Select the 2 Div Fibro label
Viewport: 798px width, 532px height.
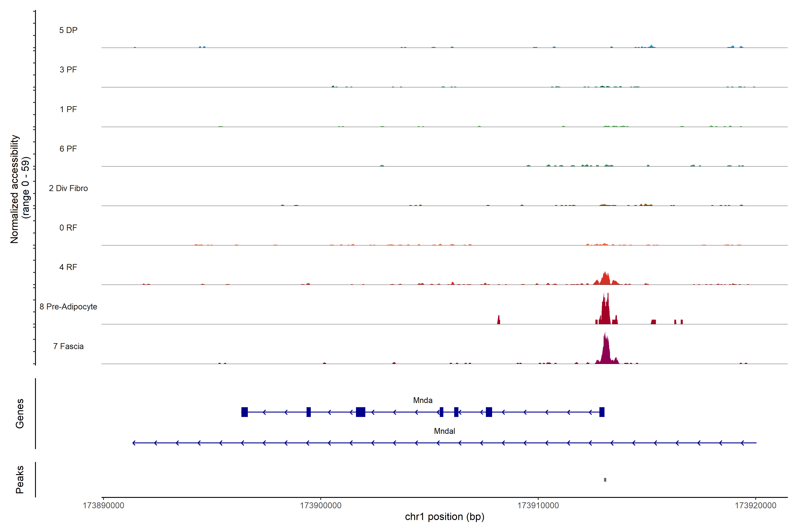(68, 188)
